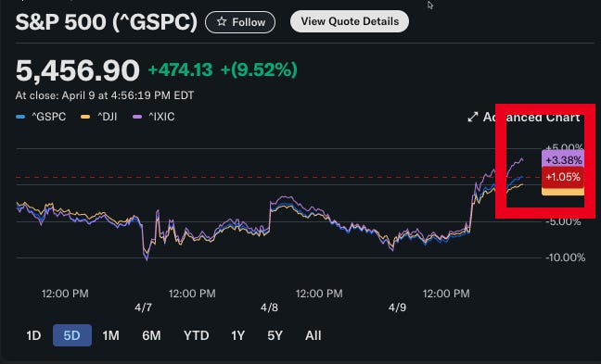Select the 1D time range tab
Image resolution: width=601 pixels, height=364 pixels.
[x=33, y=335]
